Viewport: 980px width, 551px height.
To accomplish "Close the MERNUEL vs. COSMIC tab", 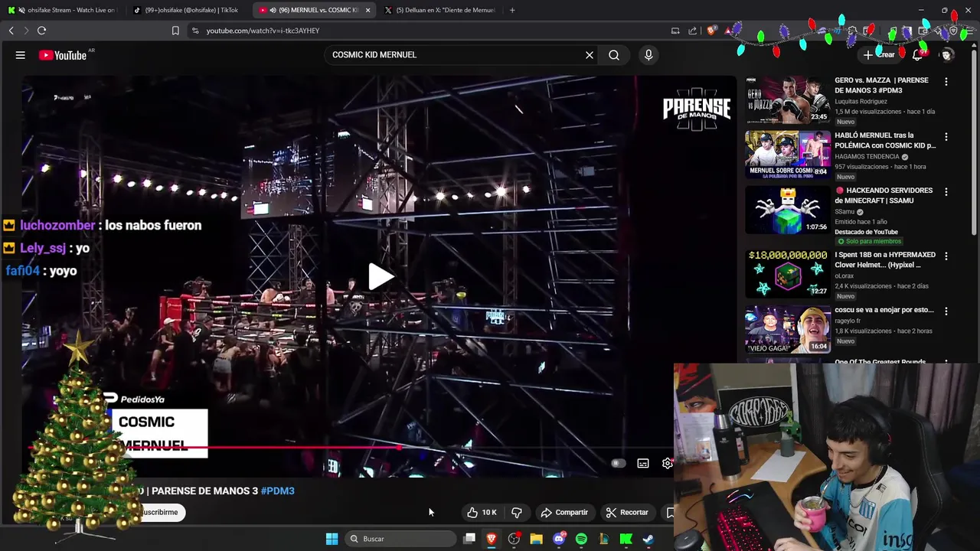I will (367, 10).
